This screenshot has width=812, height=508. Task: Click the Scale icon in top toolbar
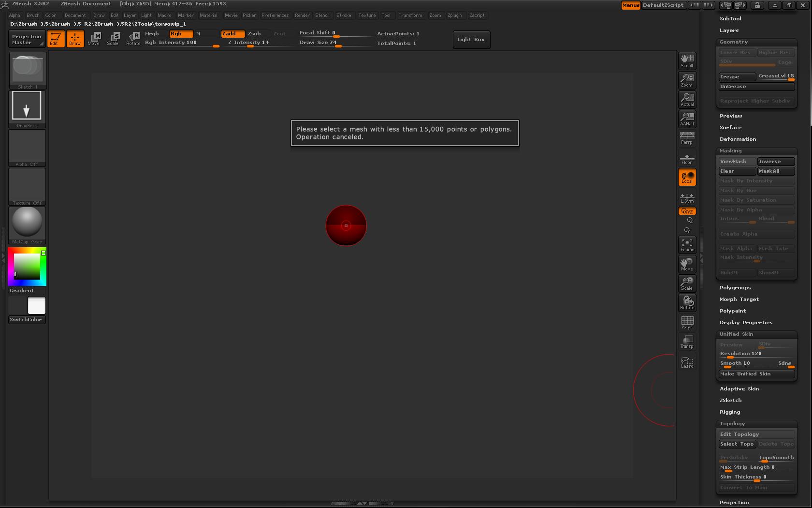113,39
